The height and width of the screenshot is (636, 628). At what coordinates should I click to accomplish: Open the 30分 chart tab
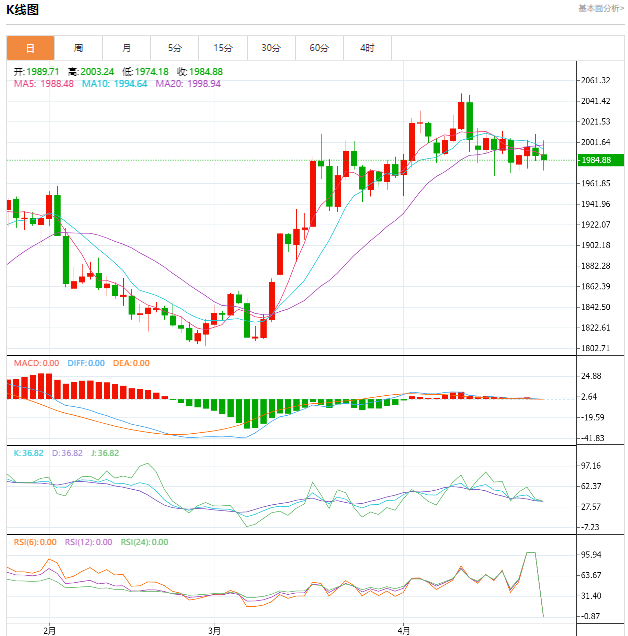271,48
